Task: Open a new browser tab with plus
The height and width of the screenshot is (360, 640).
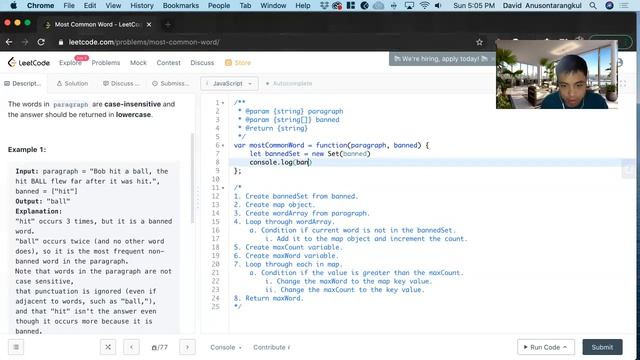Action: (x=167, y=24)
